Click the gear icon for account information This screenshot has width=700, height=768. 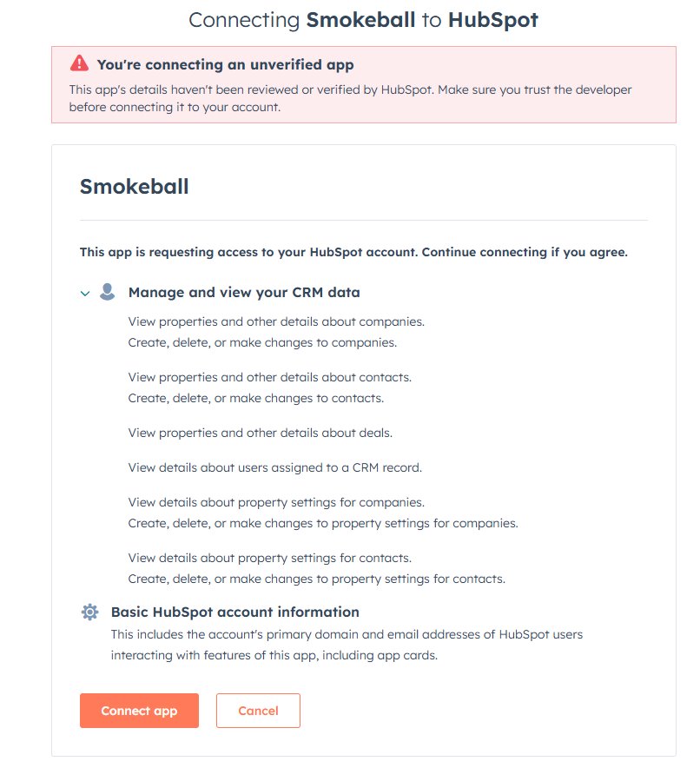tap(89, 612)
